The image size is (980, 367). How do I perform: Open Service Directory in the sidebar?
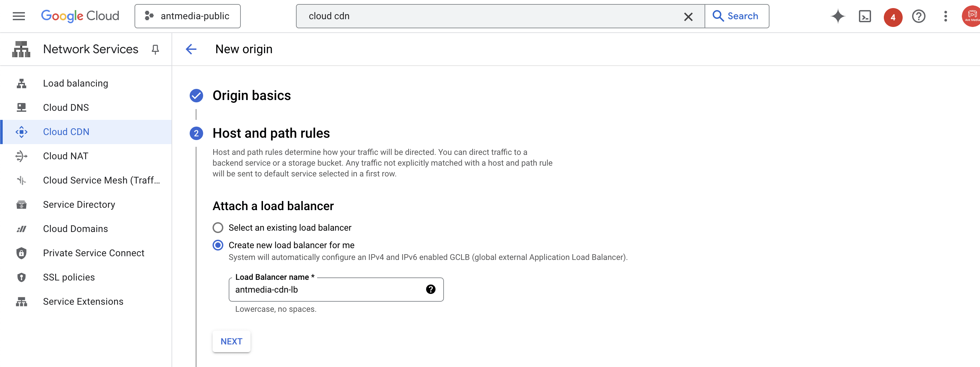tap(86, 205)
